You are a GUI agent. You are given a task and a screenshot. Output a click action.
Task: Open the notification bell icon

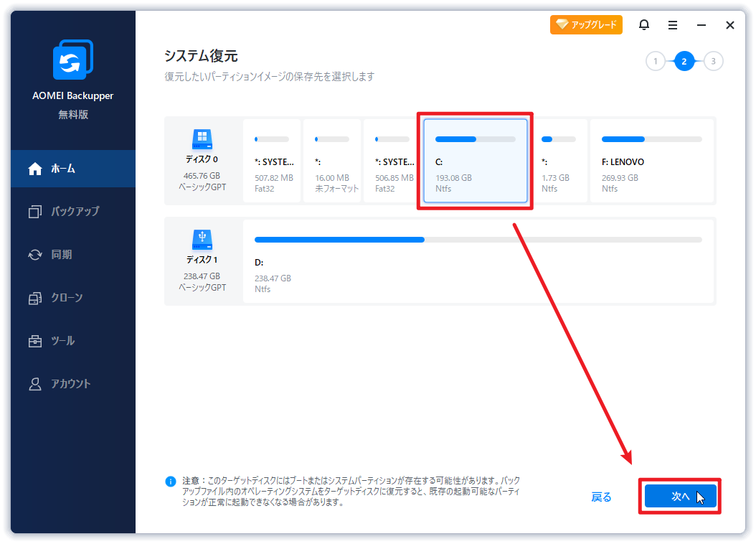coord(644,25)
